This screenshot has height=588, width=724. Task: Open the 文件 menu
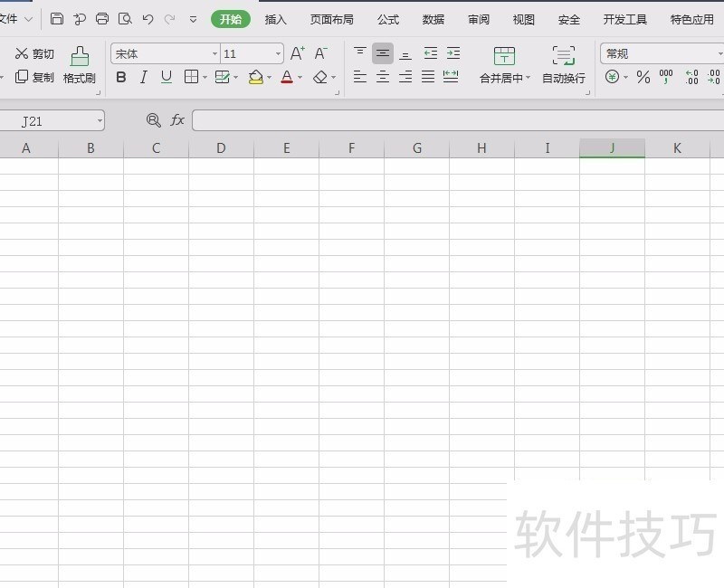15,19
